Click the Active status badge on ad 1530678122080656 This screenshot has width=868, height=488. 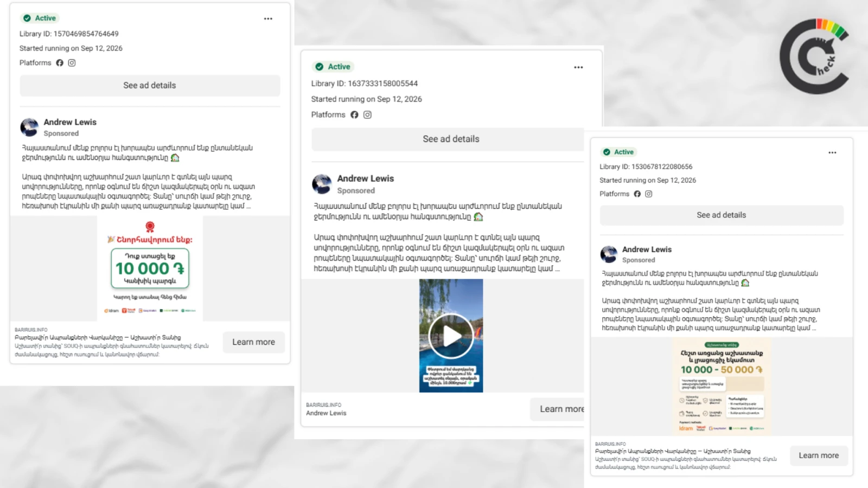618,152
